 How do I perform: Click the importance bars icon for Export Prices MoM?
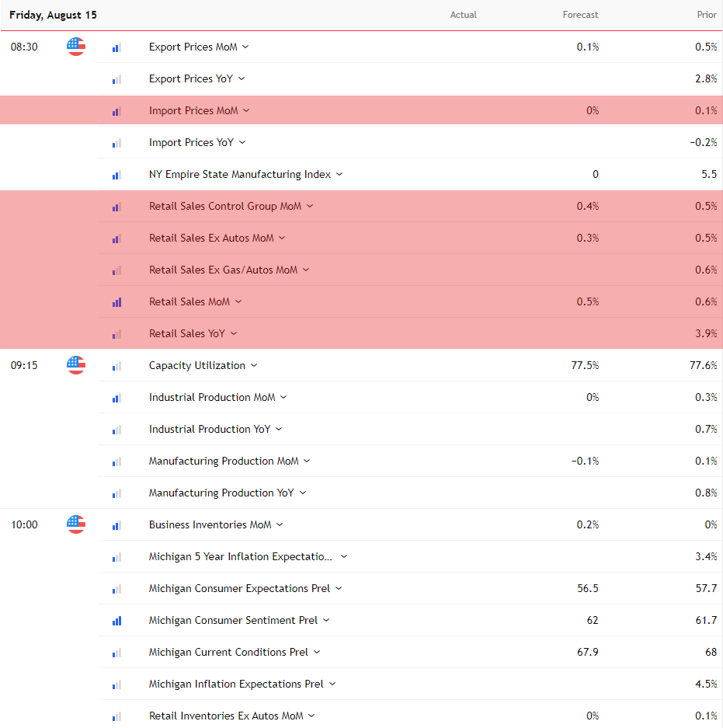(x=116, y=47)
